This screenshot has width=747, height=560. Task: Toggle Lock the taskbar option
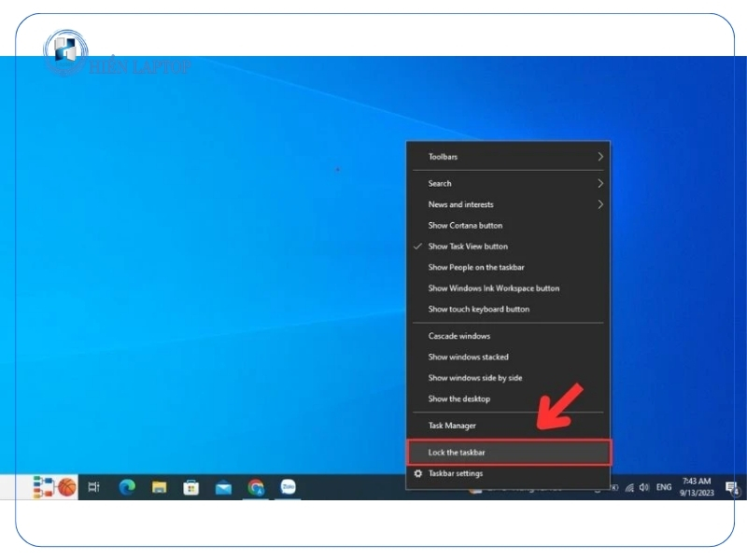[x=508, y=453]
